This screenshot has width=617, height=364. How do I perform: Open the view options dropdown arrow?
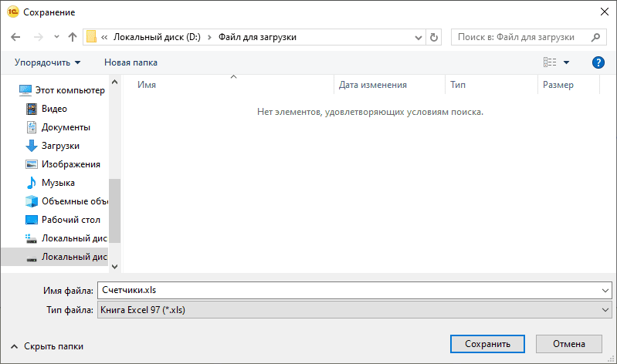(x=566, y=62)
